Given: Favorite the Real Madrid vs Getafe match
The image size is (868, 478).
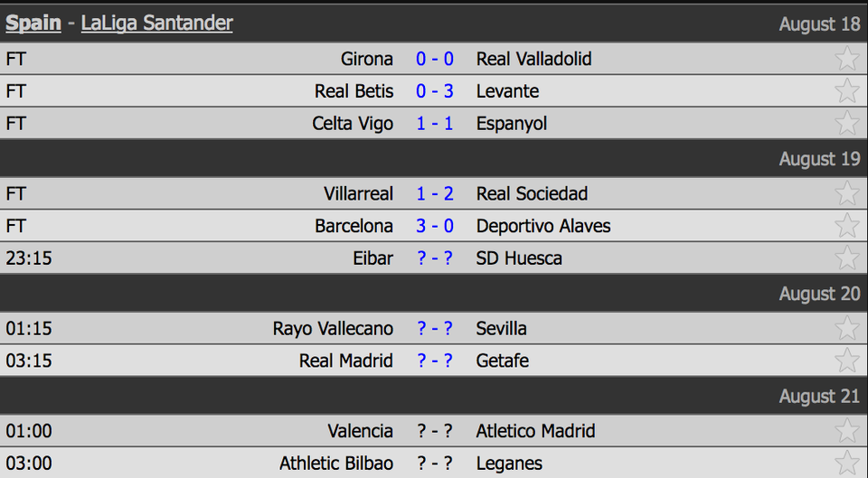Looking at the screenshot, I should point(847,361).
